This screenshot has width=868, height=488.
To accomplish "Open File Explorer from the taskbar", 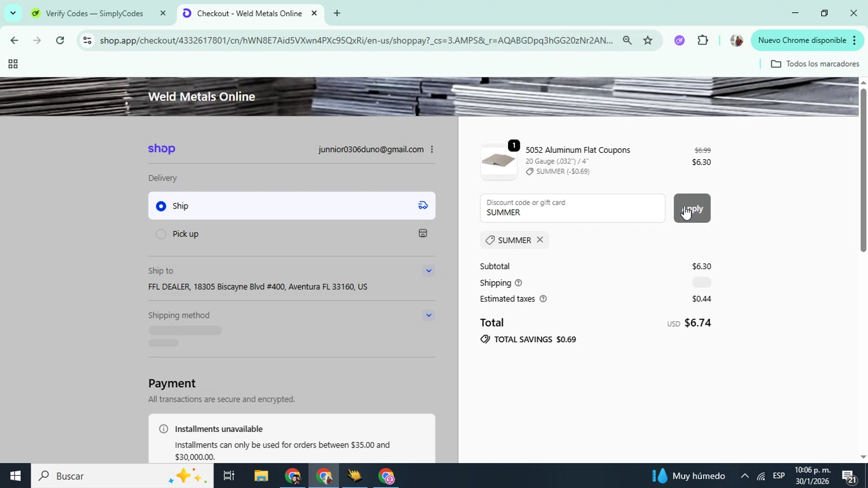I will tap(261, 476).
